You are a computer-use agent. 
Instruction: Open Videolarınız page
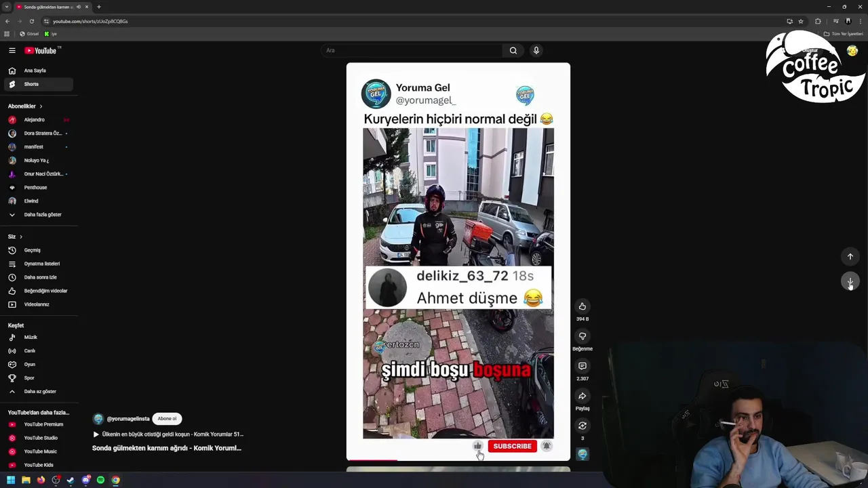(38, 304)
